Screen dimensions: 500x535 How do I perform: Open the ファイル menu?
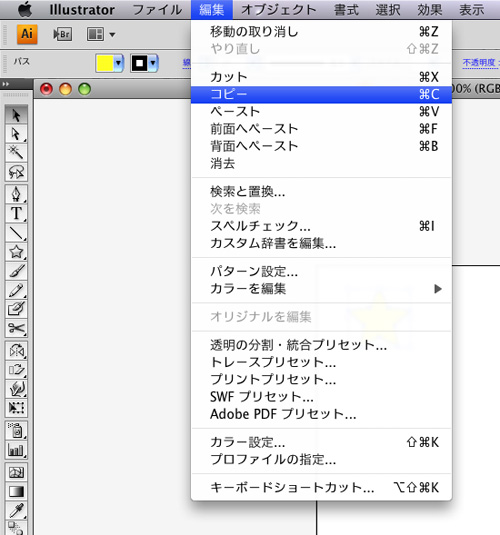click(157, 10)
